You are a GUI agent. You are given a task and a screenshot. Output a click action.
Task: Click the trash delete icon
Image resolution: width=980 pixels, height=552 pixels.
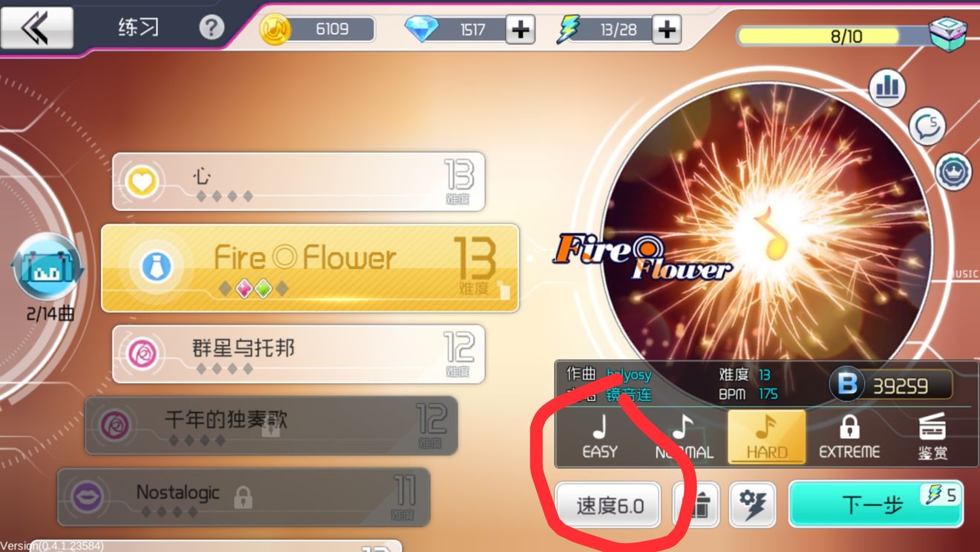696,504
